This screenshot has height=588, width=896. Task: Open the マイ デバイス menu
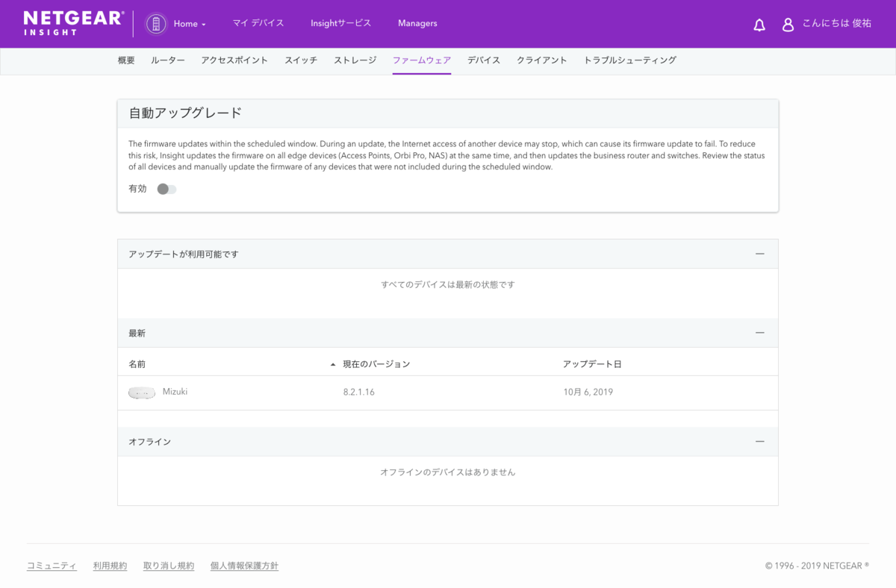click(258, 23)
